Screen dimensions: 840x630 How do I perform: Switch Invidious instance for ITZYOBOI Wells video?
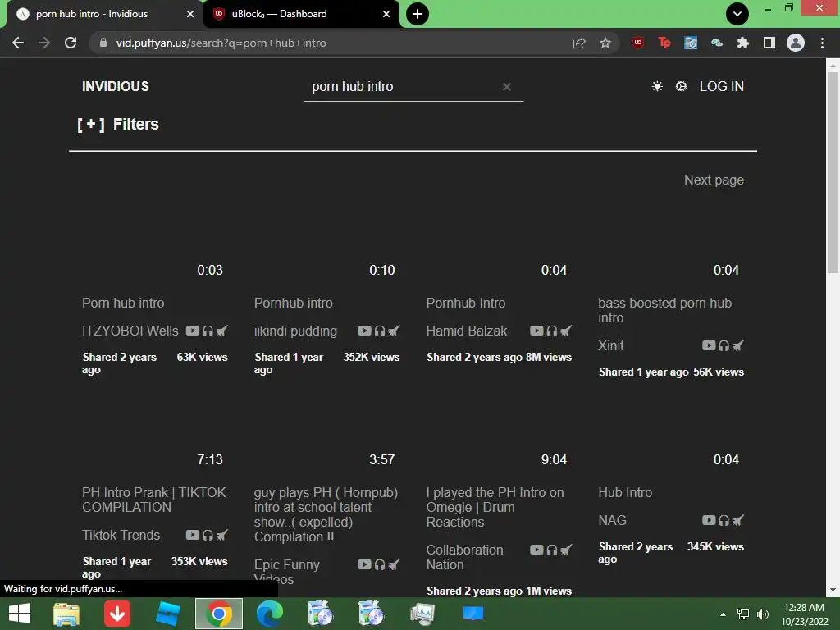coord(221,331)
